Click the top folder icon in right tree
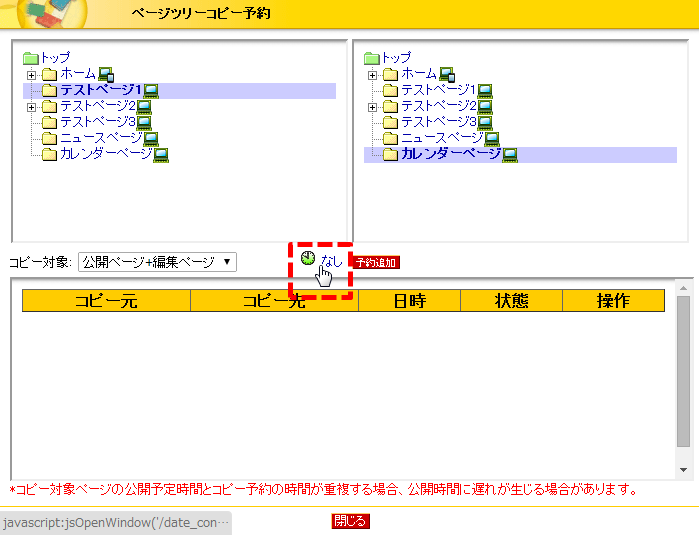 [x=372, y=58]
